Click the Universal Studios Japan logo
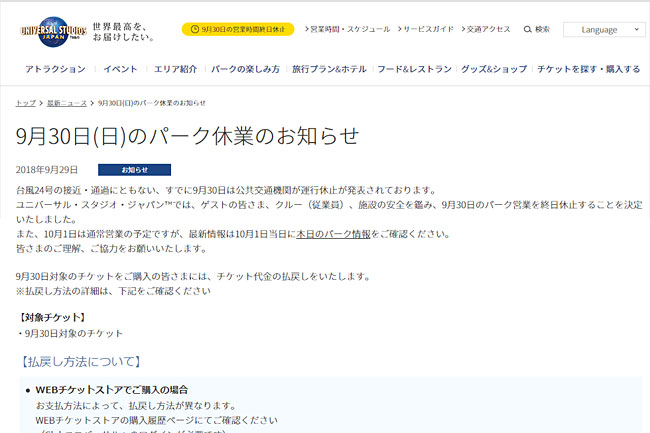This screenshot has height=433, width=650. (x=50, y=32)
